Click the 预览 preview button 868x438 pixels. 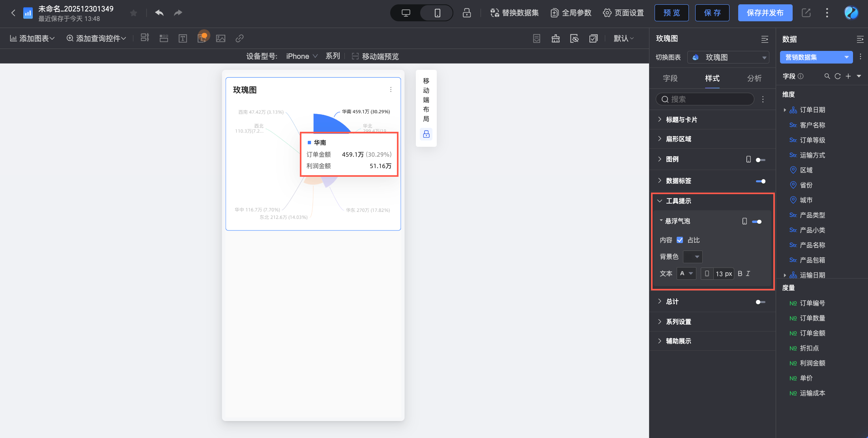tap(672, 13)
